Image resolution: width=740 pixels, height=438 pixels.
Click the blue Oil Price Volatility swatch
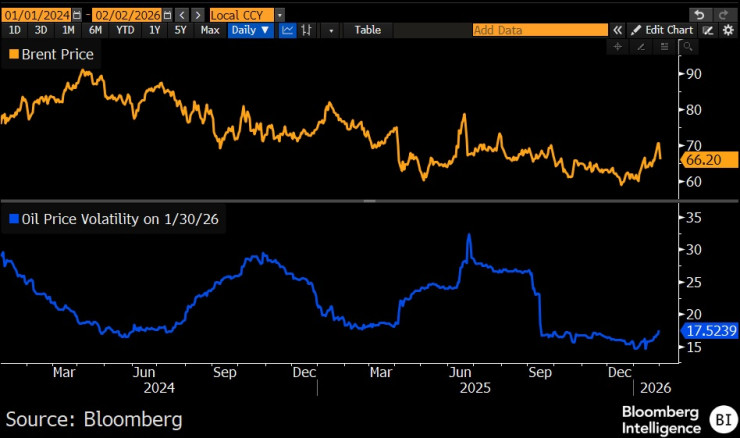tap(13, 218)
